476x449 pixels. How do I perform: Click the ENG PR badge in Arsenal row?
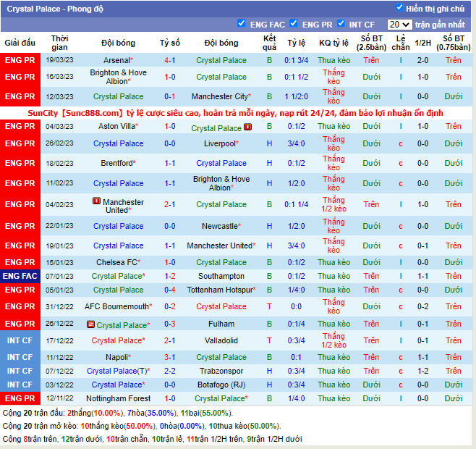point(20,60)
